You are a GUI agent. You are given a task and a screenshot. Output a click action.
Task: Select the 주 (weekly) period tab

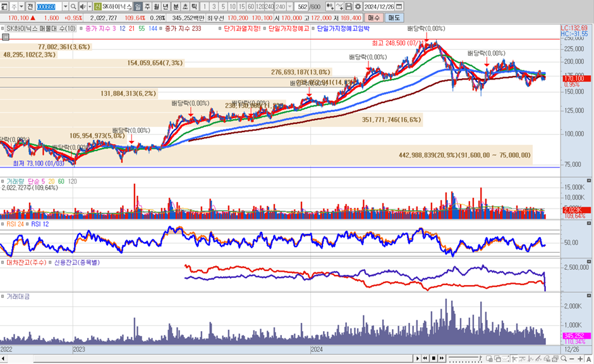click(147, 6)
